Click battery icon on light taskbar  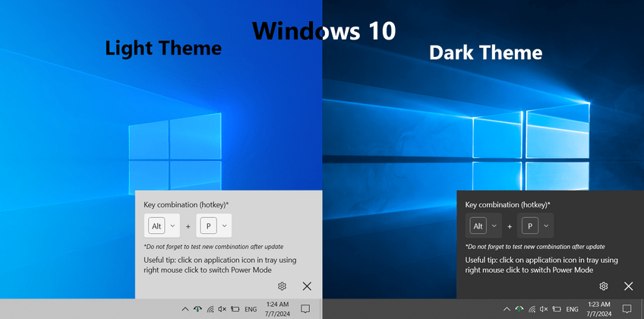point(235,309)
